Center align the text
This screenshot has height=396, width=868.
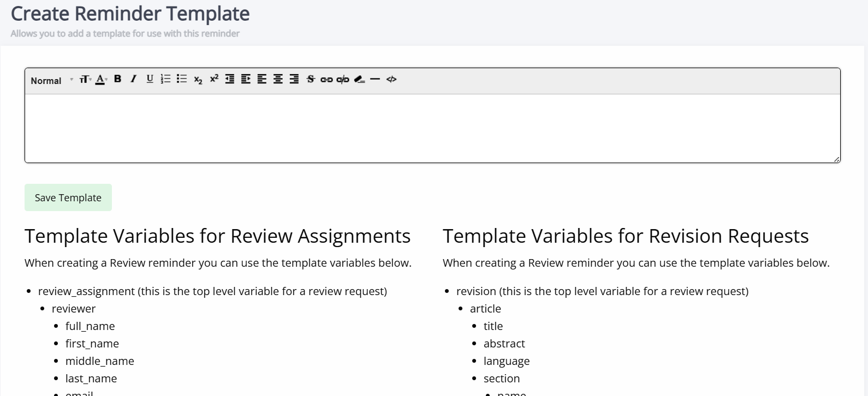pos(278,79)
